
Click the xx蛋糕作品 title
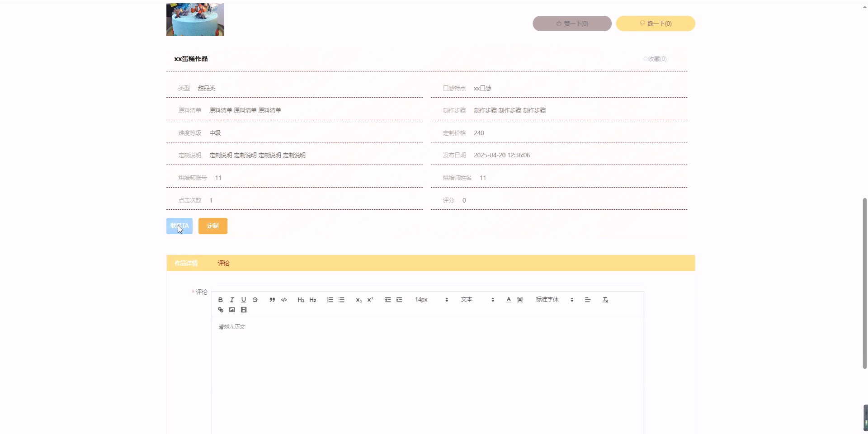[x=191, y=59]
